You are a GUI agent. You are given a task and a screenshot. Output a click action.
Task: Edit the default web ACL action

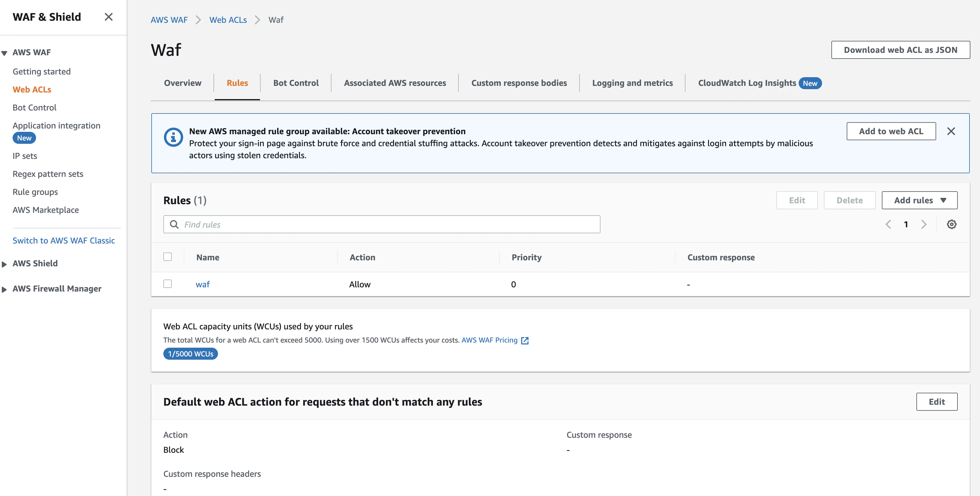pos(937,402)
